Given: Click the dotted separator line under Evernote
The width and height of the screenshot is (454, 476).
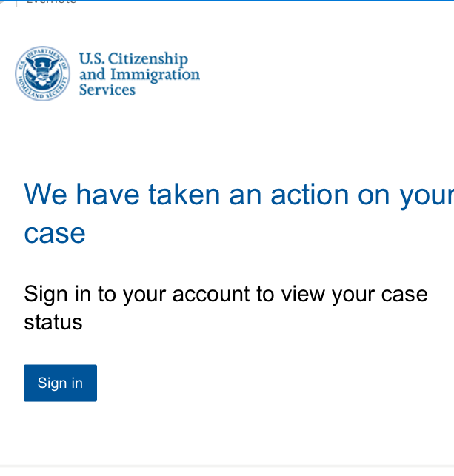Looking at the screenshot, I should (x=124, y=16).
